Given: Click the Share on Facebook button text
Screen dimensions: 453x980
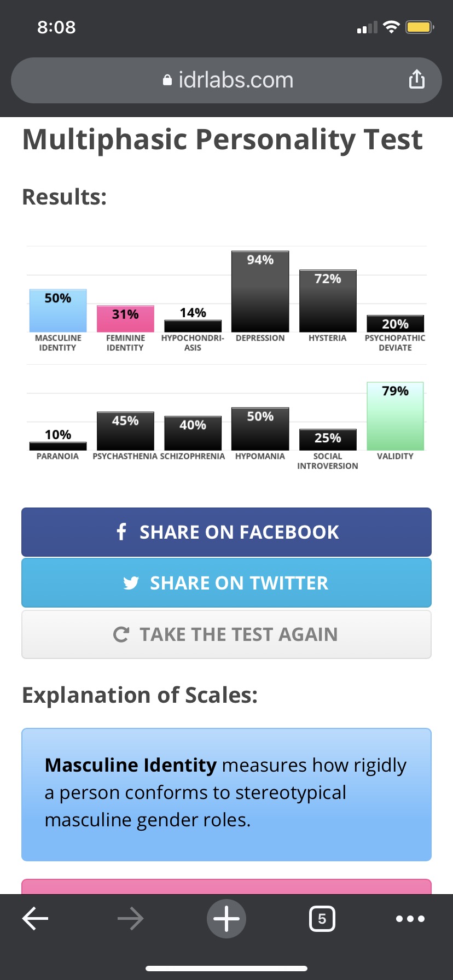Looking at the screenshot, I should click(239, 532).
